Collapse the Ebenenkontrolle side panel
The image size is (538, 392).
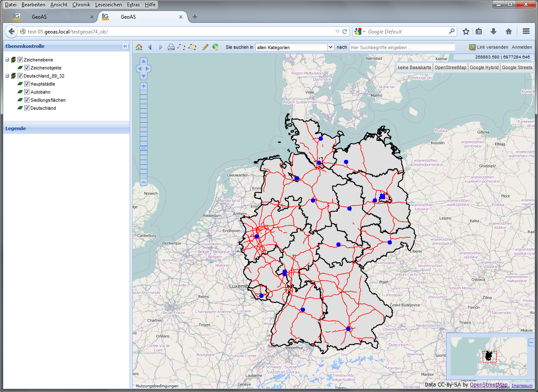125,46
